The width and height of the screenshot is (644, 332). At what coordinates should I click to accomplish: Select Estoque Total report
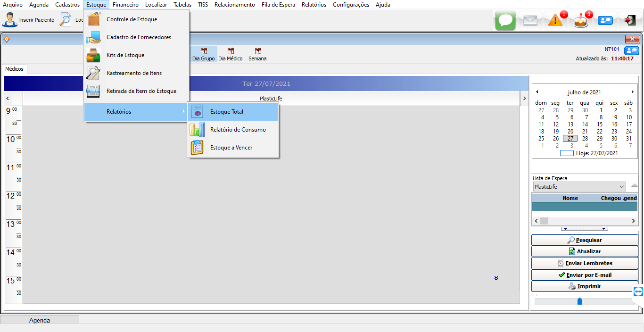[226, 112]
